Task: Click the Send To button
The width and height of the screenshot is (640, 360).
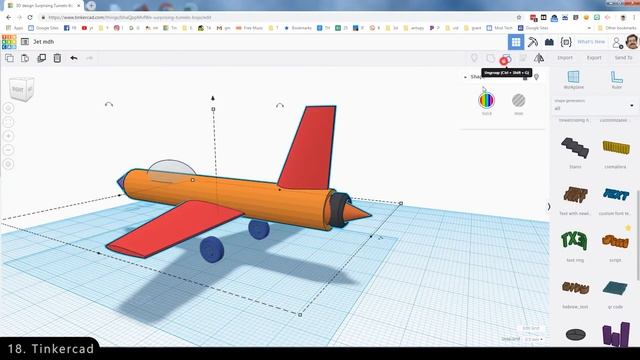Action: coord(623,58)
